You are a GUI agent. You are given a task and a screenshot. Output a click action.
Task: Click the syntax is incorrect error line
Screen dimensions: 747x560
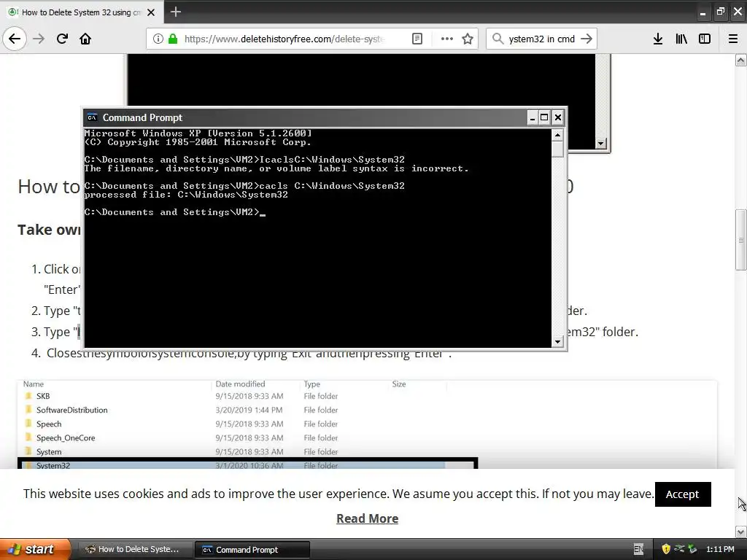[x=276, y=168]
